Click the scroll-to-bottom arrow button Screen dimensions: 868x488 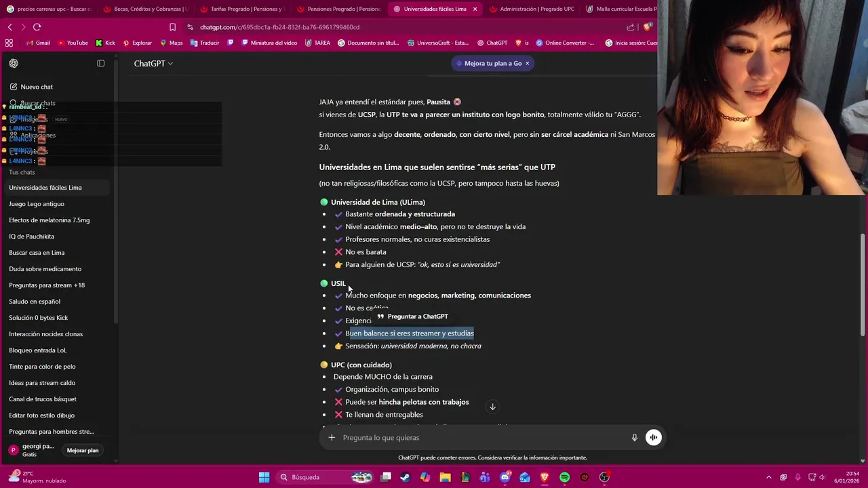point(493,407)
